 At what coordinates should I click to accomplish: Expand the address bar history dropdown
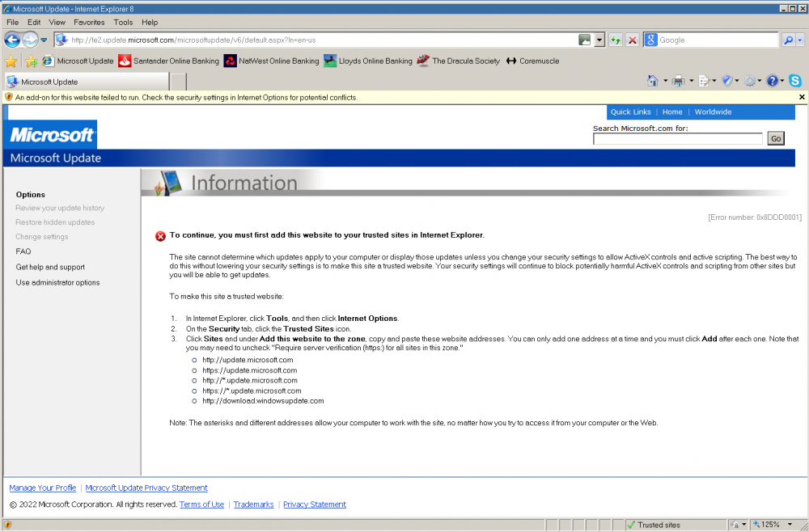point(599,40)
